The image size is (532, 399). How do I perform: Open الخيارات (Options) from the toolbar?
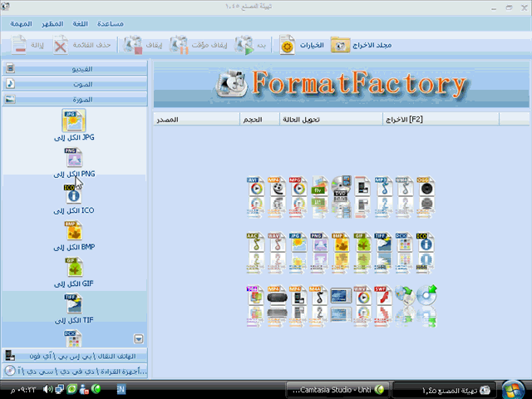(x=302, y=45)
